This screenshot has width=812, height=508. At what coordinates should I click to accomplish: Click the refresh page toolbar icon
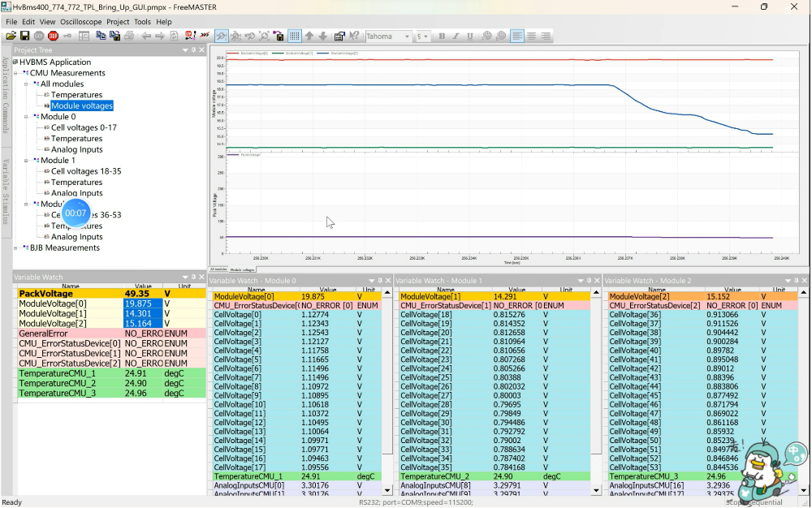[x=175, y=36]
